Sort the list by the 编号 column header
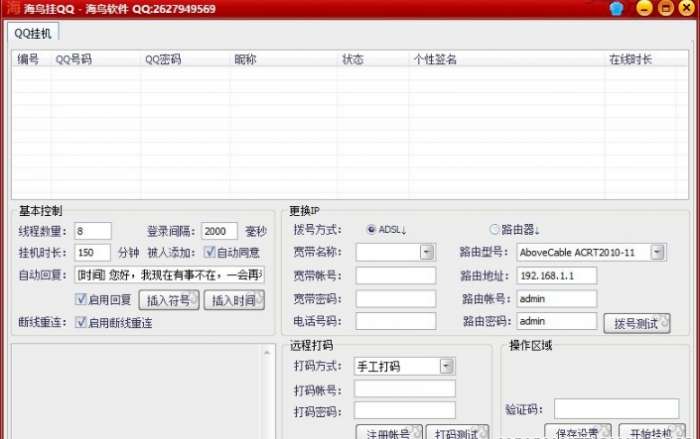The image size is (700, 439). click(x=31, y=59)
